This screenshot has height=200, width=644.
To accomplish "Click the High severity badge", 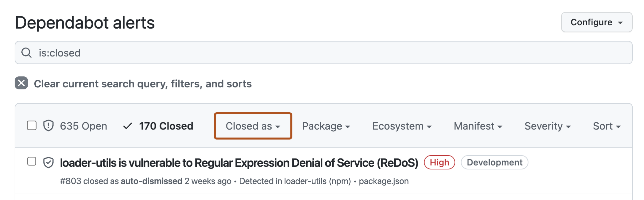I will tap(440, 162).
